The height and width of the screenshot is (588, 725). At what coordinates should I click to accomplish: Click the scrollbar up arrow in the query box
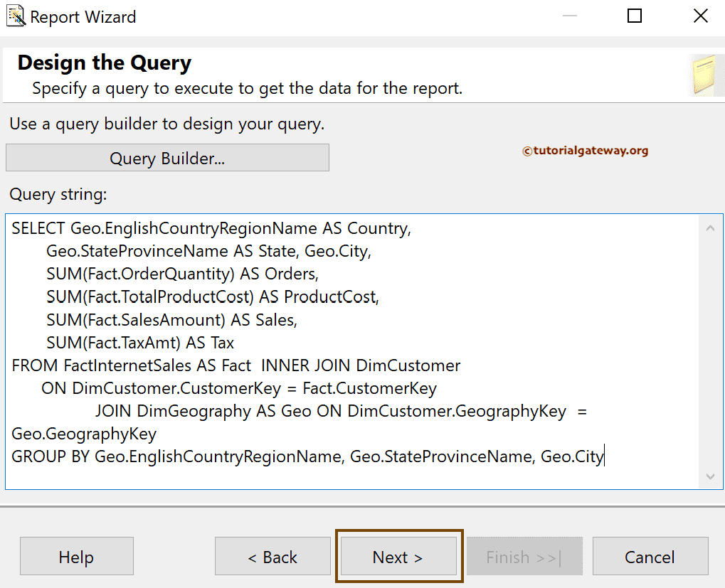click(711, 226)
